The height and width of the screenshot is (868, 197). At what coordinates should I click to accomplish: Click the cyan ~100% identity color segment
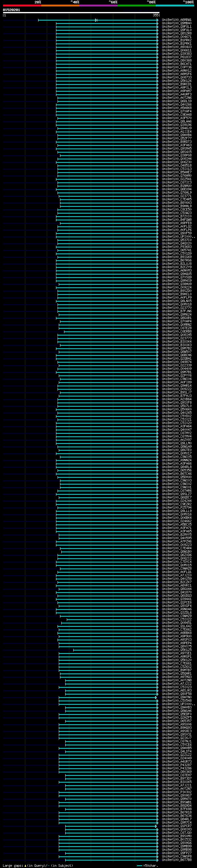coord(175,6)
